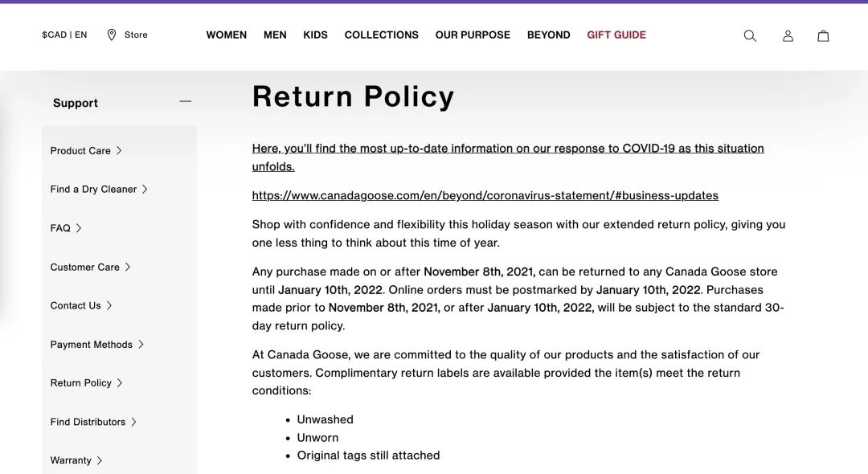Go to Return Policy sidebar item
Viewport: 868px width, 474px height.
click(x=81, y=383)
